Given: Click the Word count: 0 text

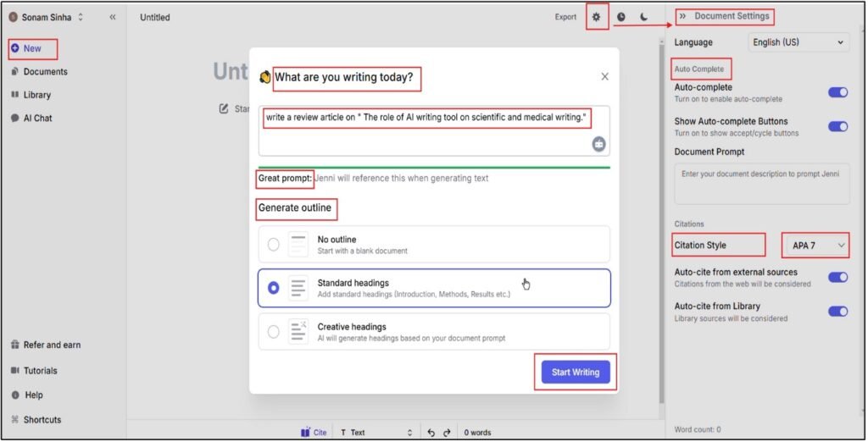Looking at the screenshot, I should [698, 429].
